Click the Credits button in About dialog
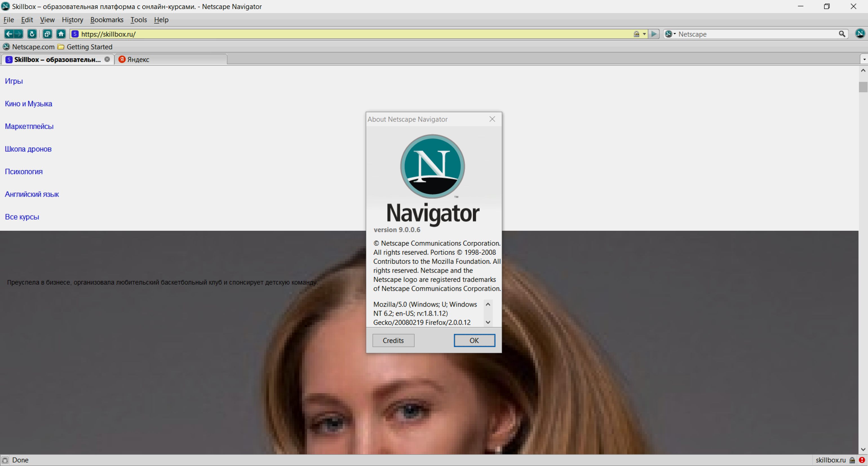The width and height of the screenshot is (868, 466). [394, 340]
